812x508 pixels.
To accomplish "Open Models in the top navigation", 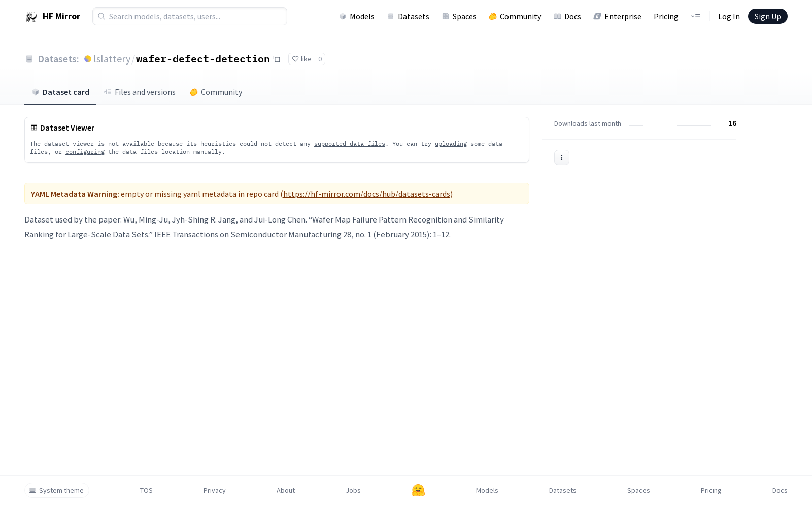I will 356,16.
